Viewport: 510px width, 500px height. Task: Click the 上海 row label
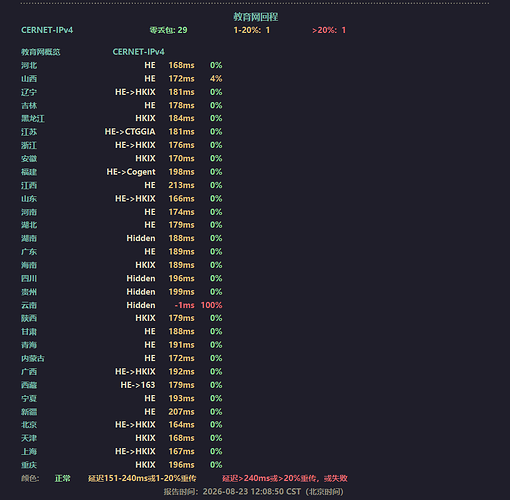[29, 451]
